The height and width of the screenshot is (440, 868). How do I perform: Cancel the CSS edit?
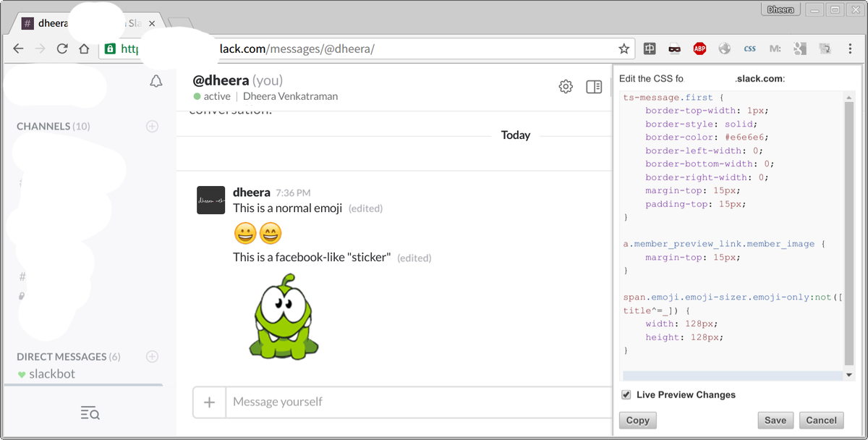(821, 420)
